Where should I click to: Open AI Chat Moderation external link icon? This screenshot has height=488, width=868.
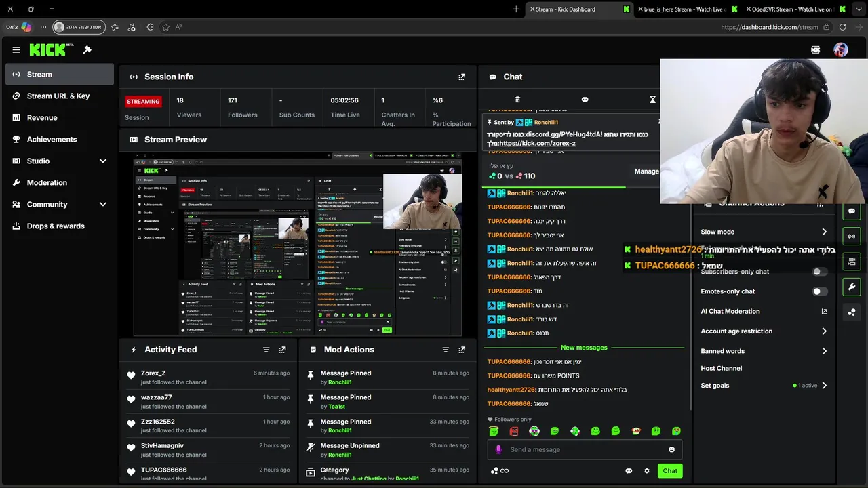point(824,311)
